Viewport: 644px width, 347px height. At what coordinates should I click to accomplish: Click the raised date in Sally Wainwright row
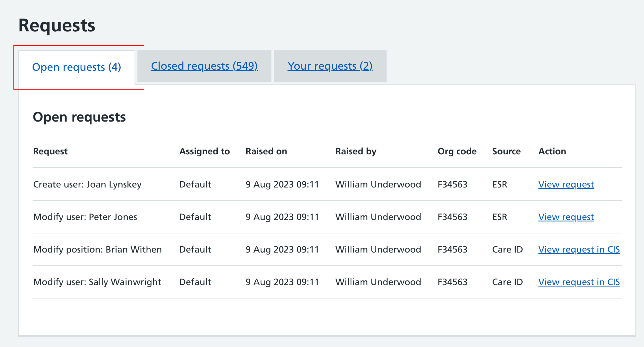[x=282, y=282]
